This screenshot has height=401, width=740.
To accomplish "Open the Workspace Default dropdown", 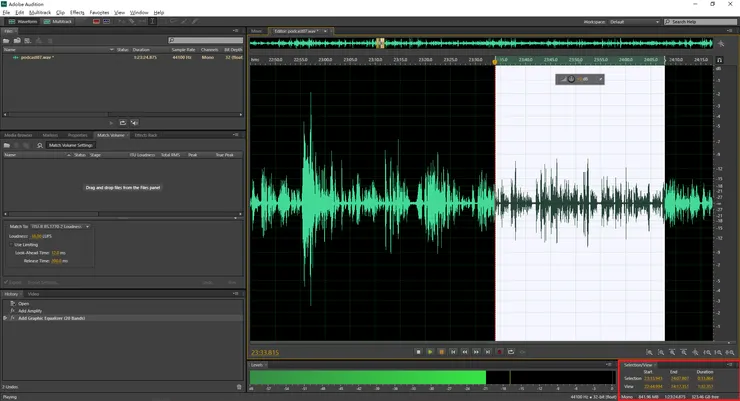I will click(634, 21).
